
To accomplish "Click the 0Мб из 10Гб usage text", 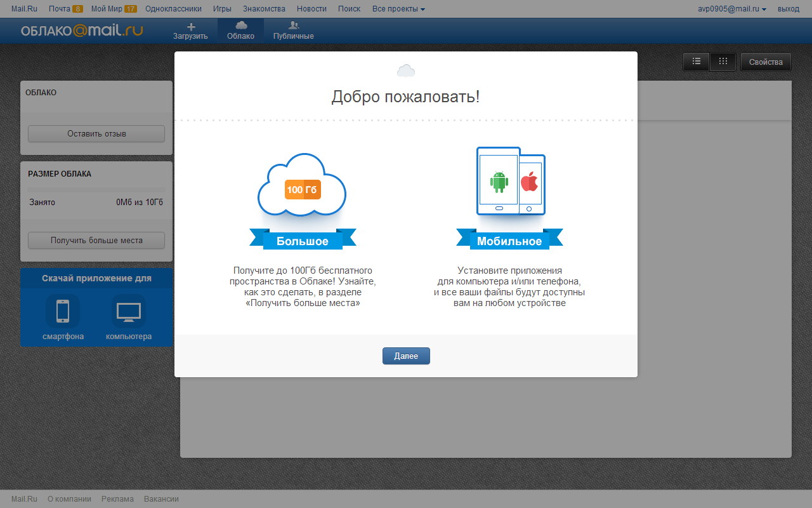I will coord(140,203).
